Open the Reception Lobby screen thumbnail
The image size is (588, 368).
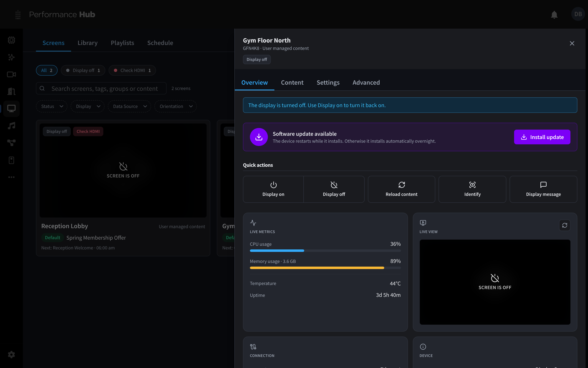click(x=123, y=170)
